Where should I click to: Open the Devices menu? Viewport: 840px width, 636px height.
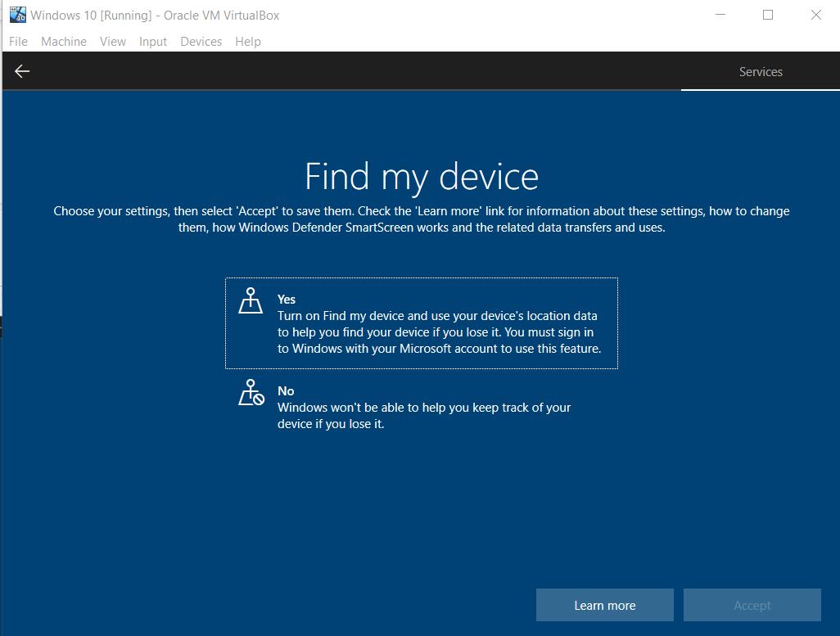pyautogui.click(x=201, y=42)
